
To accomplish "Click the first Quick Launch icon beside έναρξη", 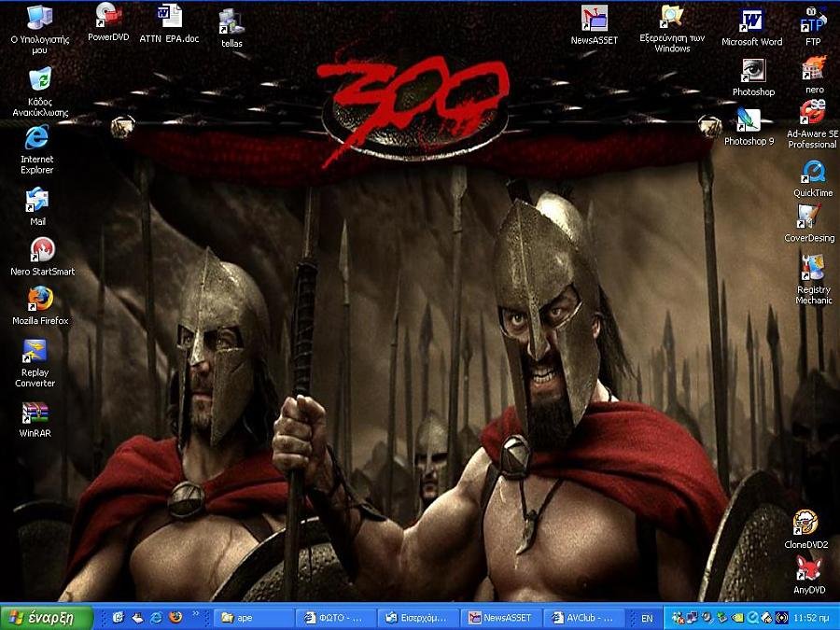I will pyautogui.click(x=119, y=618).
